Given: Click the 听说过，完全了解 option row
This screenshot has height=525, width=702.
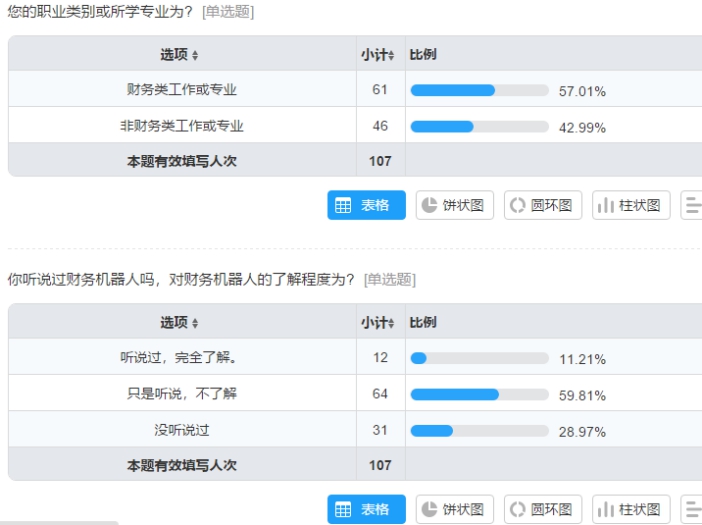Looking at the screenshot, I should point(355,357).
